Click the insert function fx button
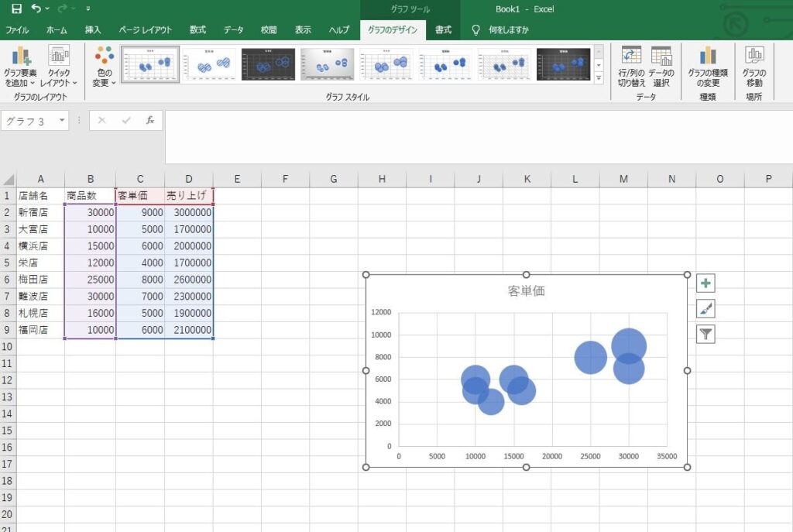The height and width of the screenshot is (532, 793). [x=150, y=120]
